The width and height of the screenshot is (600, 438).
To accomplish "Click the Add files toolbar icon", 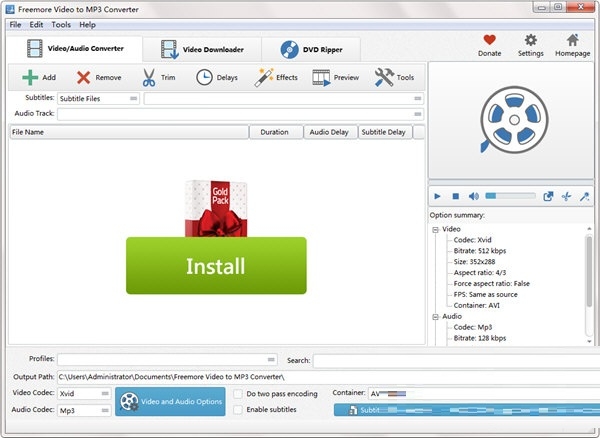I will (31, 77).
